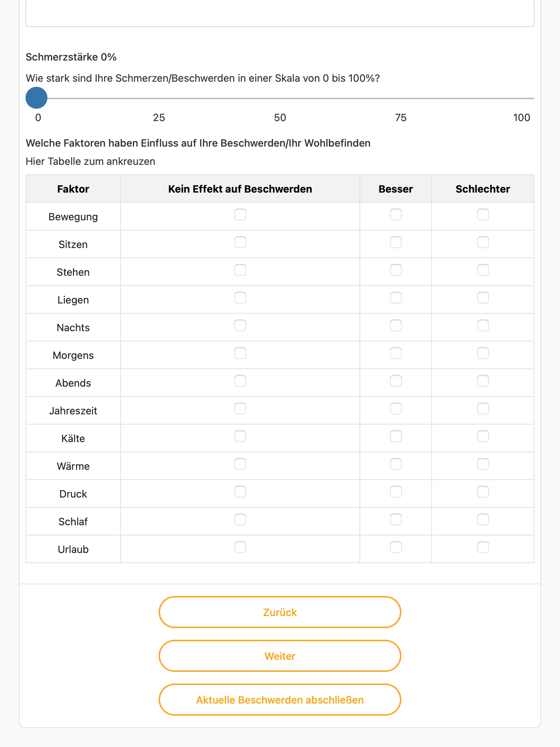The image size is (560, 747).
Task: Click the Schmerzstärke slider handle
Action: pos(36,98)
